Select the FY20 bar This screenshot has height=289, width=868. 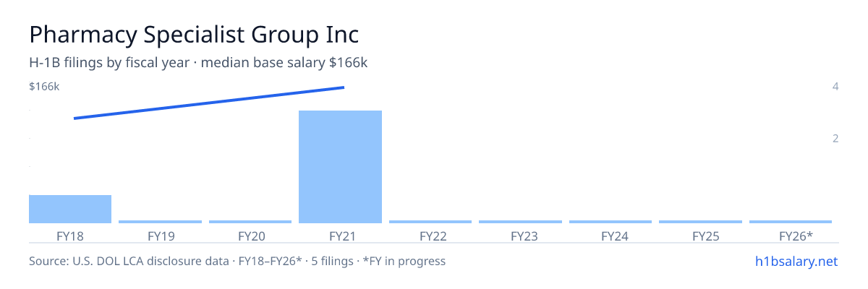[x=250, y=222]
